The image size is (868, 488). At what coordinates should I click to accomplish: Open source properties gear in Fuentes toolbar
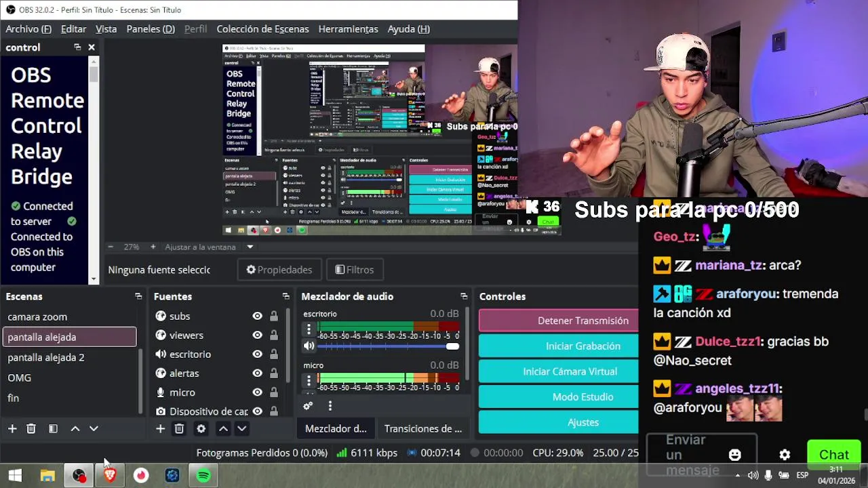(x=201, y=428)
